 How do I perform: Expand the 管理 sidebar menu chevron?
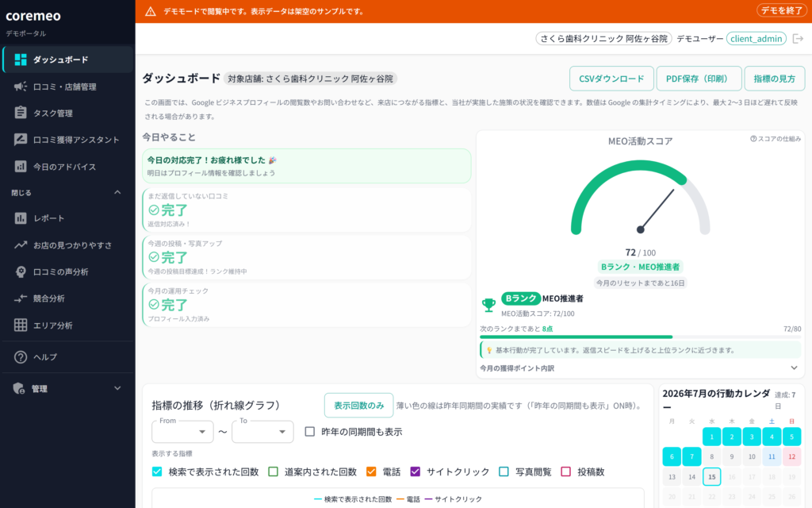point(117,388)
